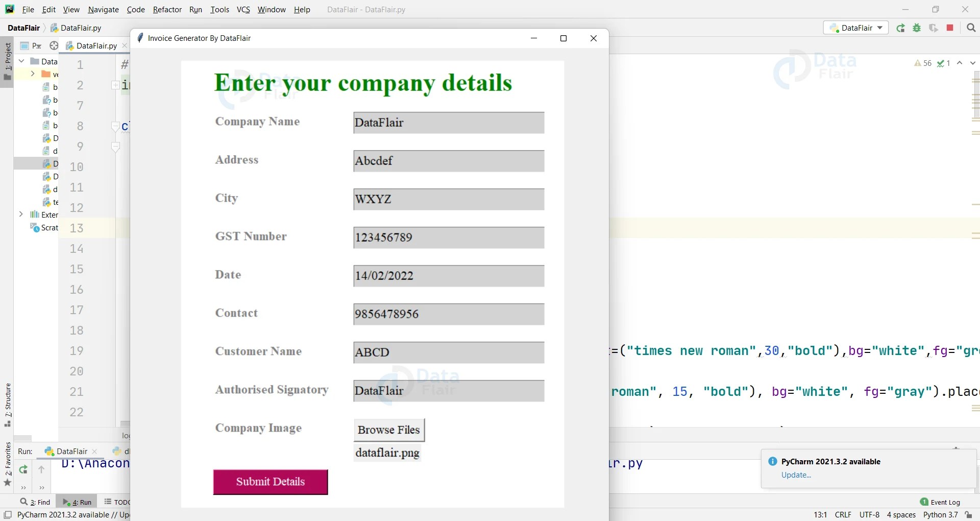Open the VCS menu
The image size is (980, 521).
pyautogui.click(x=243, y=9)
